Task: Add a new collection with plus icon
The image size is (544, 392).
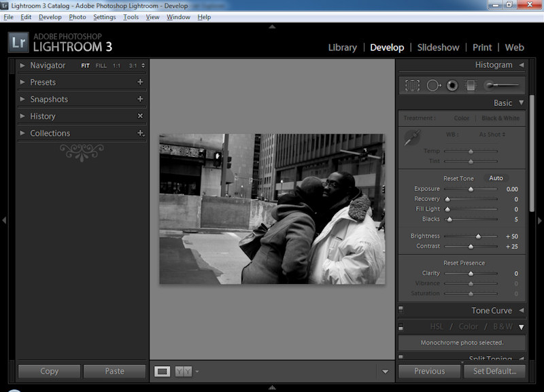Action: pos(141,133)
